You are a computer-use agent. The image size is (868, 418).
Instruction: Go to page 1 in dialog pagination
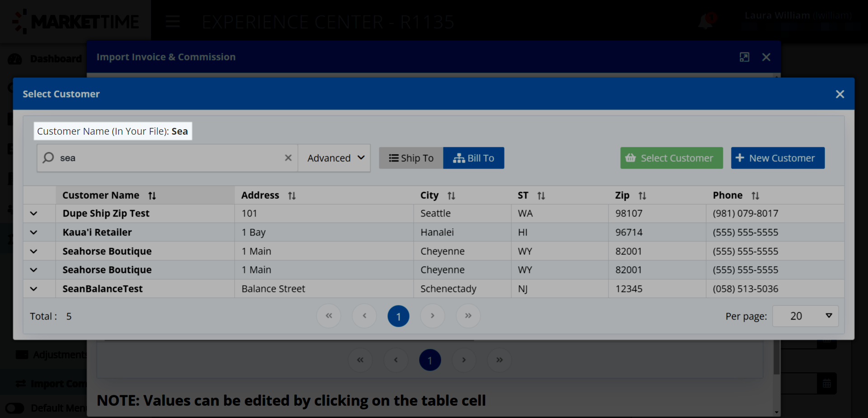point(398,316)
